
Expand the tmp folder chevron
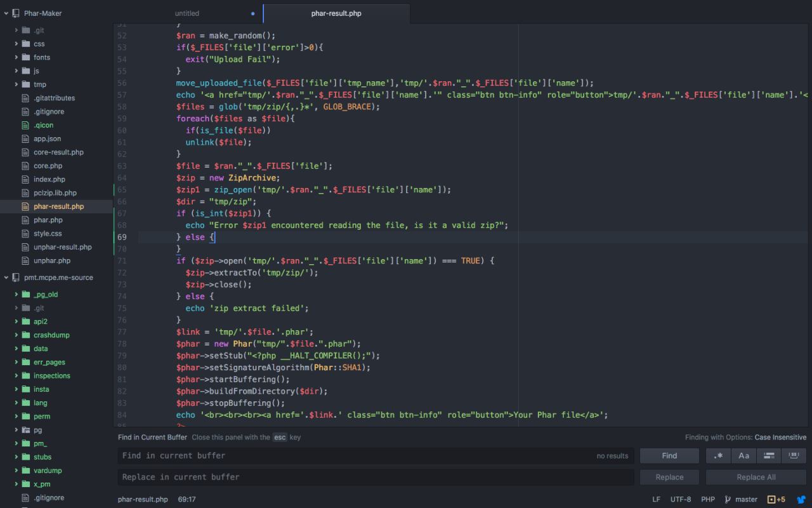tap(16, 84)
